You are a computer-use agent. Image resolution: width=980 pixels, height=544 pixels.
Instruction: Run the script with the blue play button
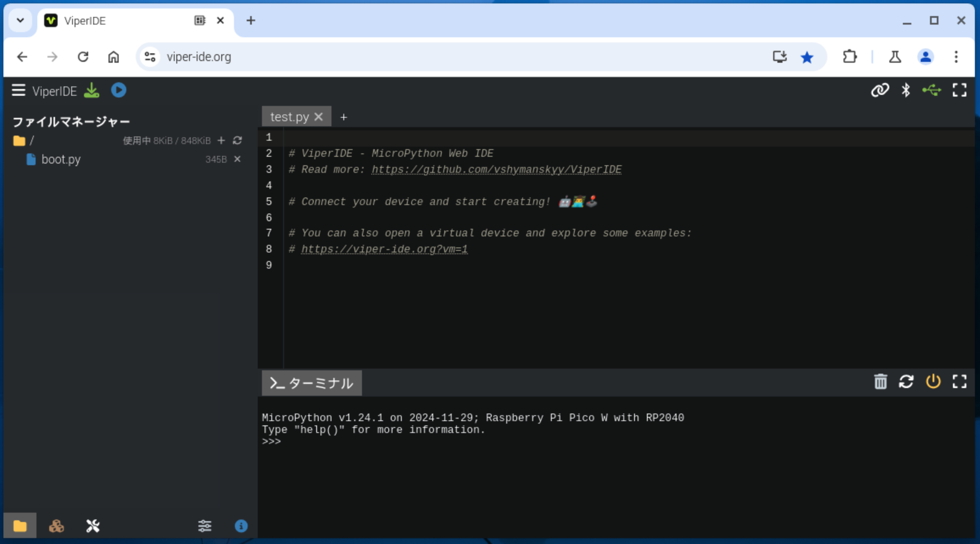(119, 91)
